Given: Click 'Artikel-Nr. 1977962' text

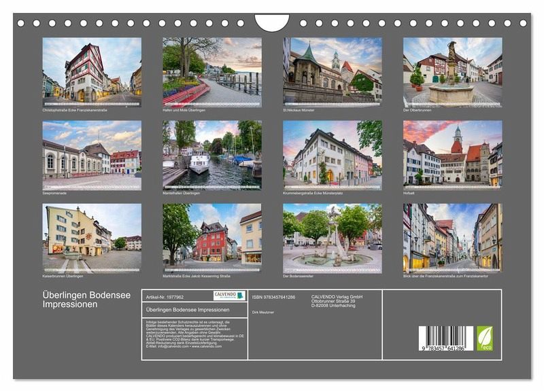Looking at the screenshot, I should [165, 298].
